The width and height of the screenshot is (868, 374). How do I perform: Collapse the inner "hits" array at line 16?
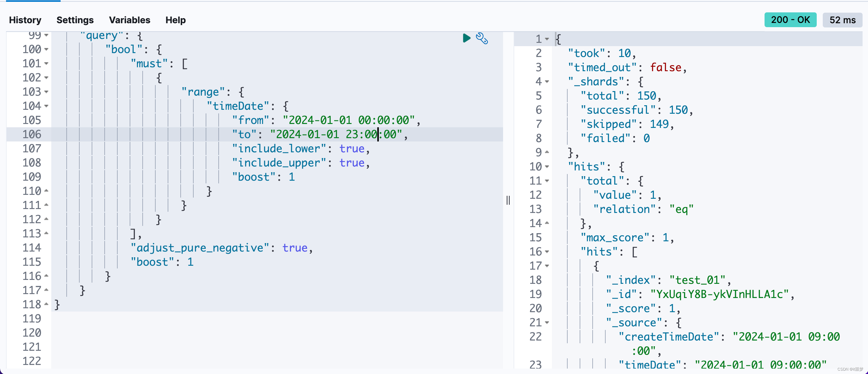547,252
